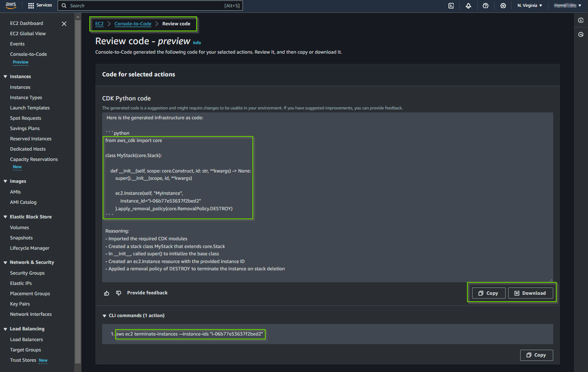Open the AWS CloudShell terminal icon
This screenshot has width=588, height=372.
point(451,6)
